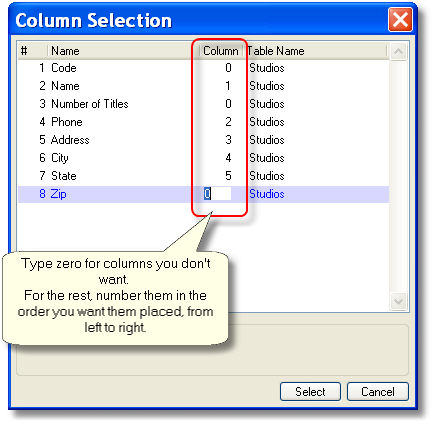Click Studios table name in Zip row

click(267, 194)
